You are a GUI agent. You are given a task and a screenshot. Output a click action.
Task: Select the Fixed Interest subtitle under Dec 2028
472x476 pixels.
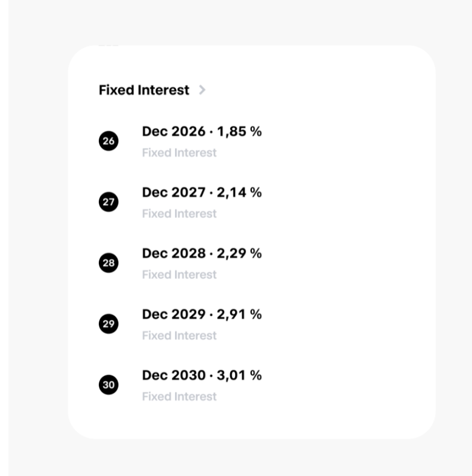(179, 275)
